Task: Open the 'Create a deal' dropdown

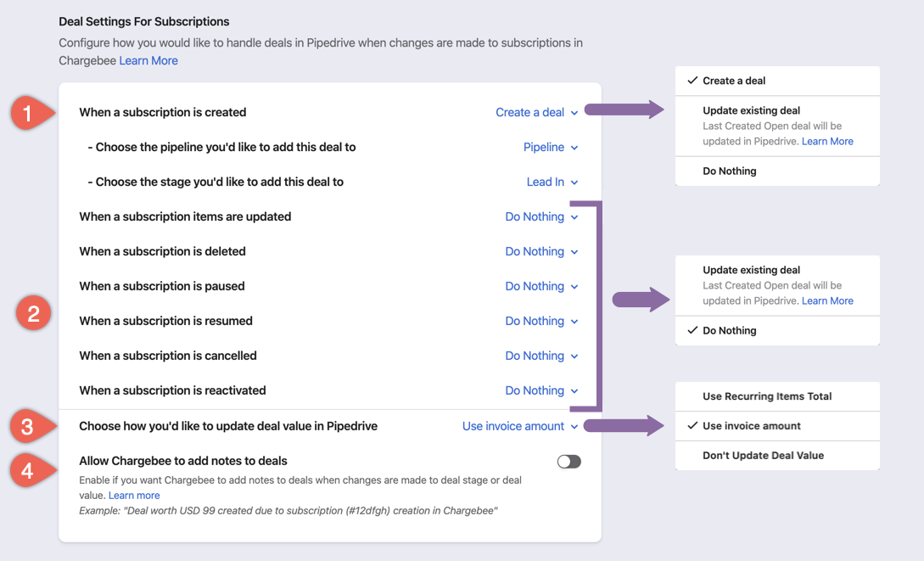Action: [536, 112]
